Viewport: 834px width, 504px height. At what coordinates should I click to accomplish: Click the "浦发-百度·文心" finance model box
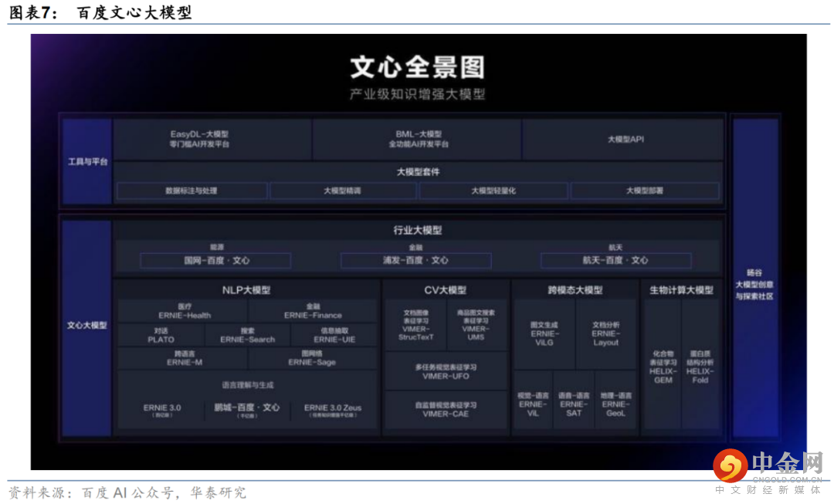tap(416, 261)
